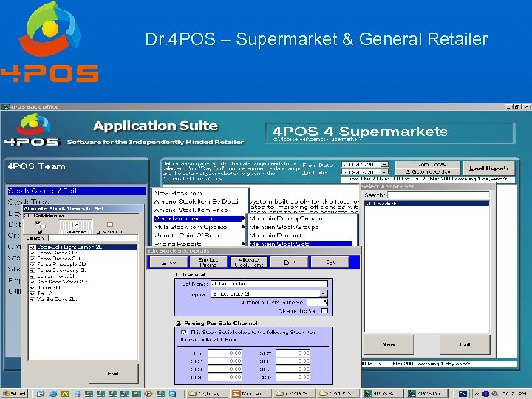Screen dimensions: 532x399
Task: Open Stock Create / Edit in left panel
Action: 77,191
